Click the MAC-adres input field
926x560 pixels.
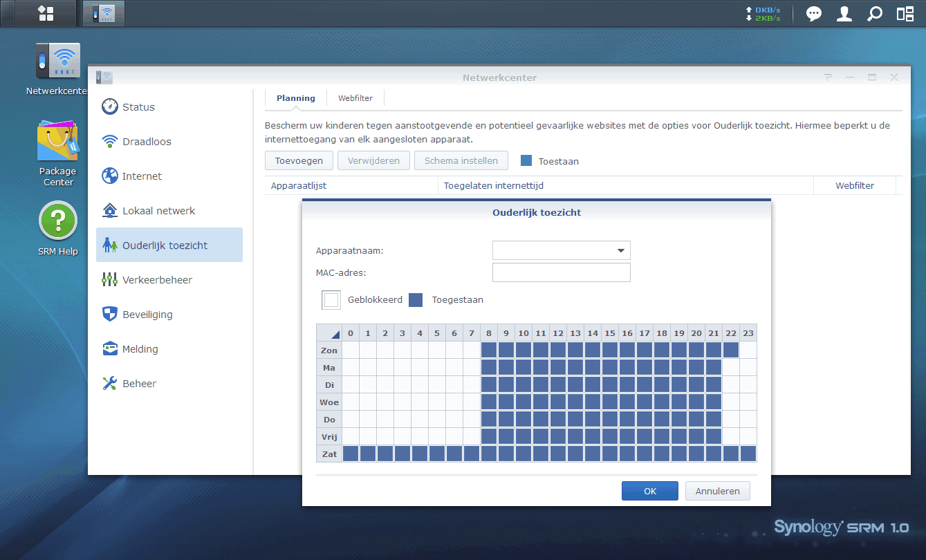pyautogui.click(x=561, y=272)
